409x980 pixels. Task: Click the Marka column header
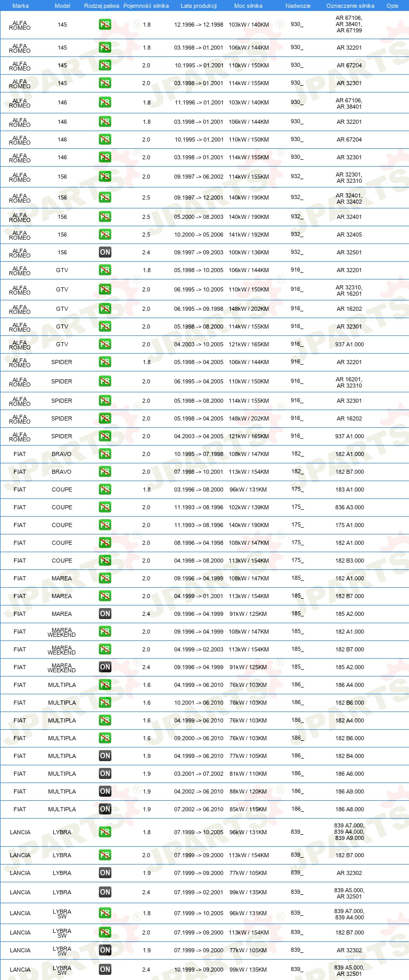(x=20, y=6)
